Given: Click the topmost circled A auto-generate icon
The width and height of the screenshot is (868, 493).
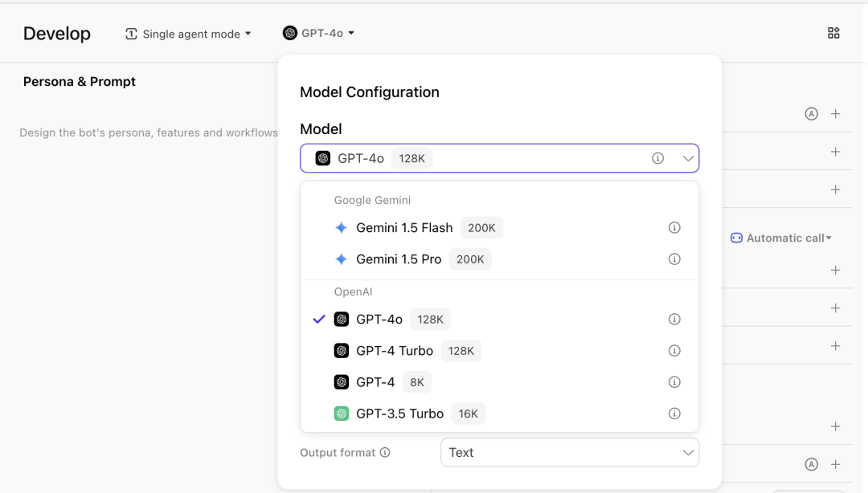Looking at the screenshot, I should point(811,114).
